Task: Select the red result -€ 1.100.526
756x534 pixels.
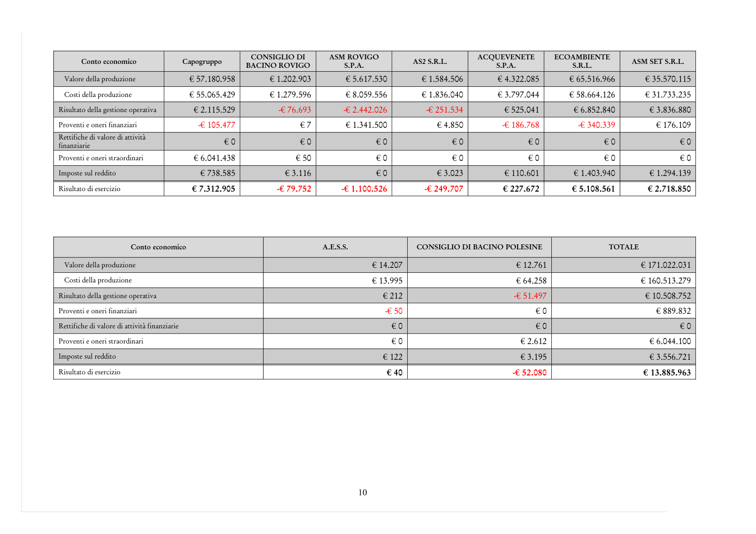Action: click(x=364, y=189)
